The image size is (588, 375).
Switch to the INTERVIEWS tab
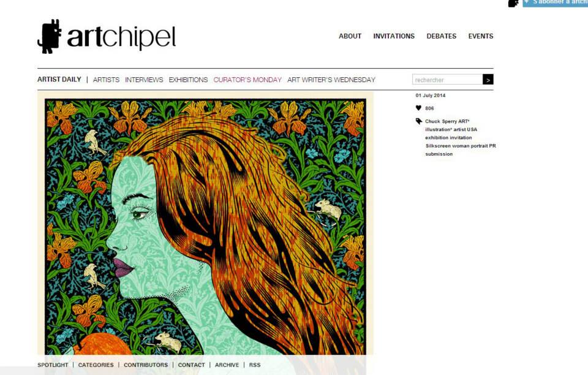(144, 80)
